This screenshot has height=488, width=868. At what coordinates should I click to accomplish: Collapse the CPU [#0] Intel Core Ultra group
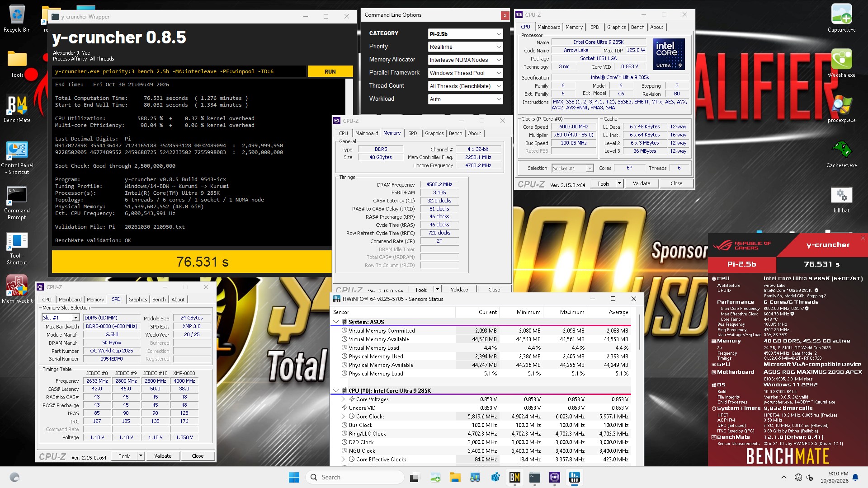pos(336,391)
